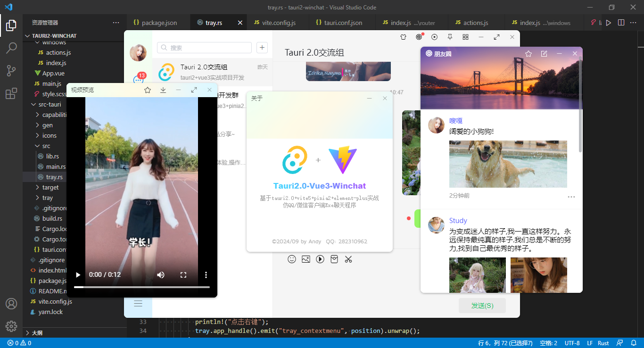The height and width of the screenshot is (348, 644).
Task: Collapse the src folder in file tree
Action: [46, 146]
